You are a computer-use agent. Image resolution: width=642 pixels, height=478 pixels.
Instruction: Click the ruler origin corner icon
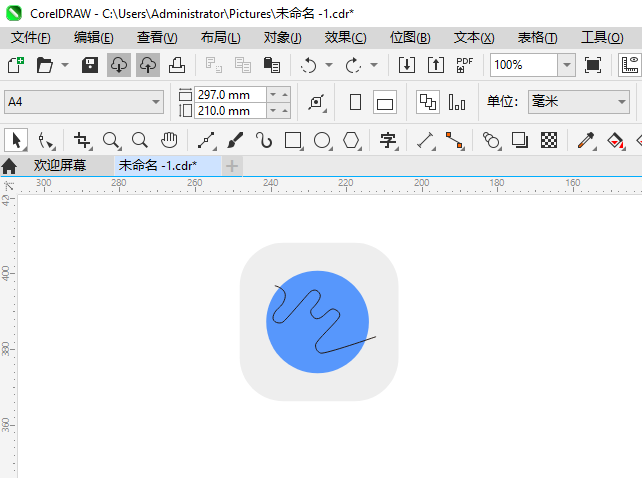coord(9,186)
